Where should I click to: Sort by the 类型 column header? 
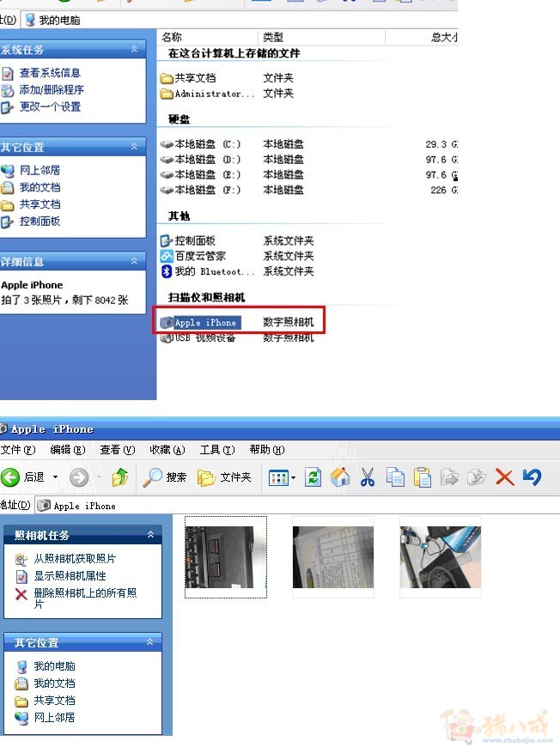pyautogui.click(x=322, y=37)
